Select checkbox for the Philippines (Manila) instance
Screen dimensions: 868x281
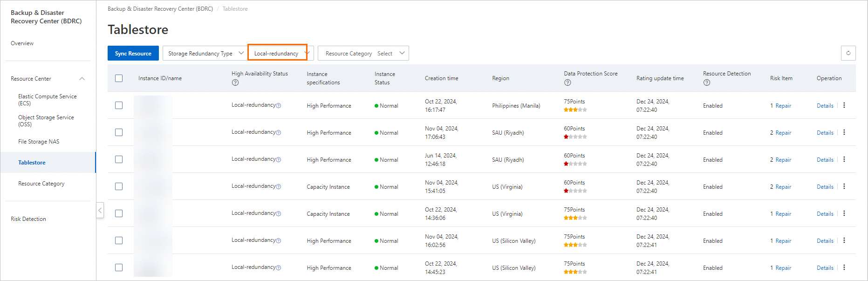coord(119,105)
